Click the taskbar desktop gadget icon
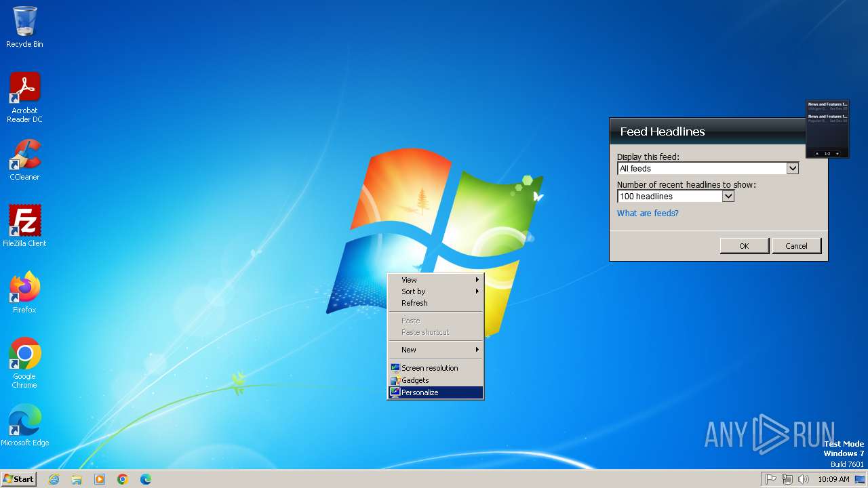This screenshot has width=868, height=488. pyautogui.click(x=860, y=479)
